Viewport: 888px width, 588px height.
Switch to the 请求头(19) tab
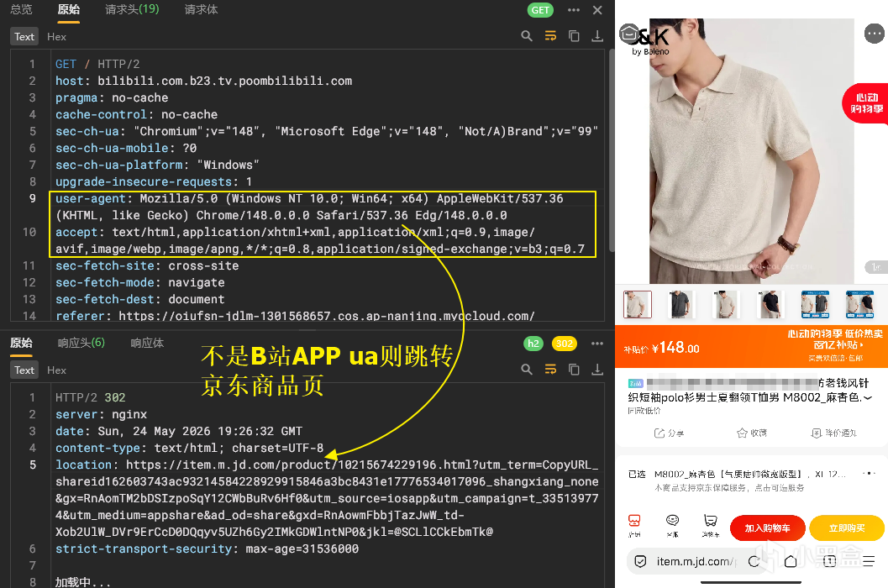coord(132,9)
